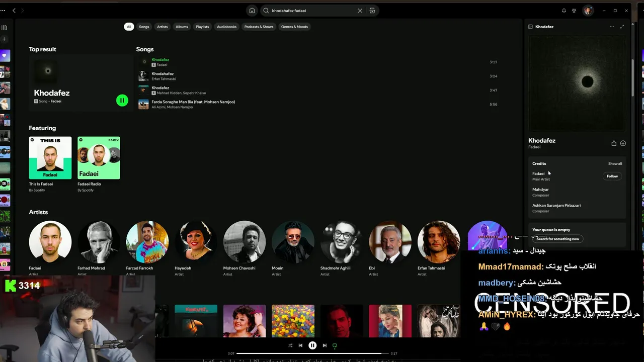The image size is (644, 362).
Task: Open the Mohsen Chavoshi artist
Action: pos(245,242)
